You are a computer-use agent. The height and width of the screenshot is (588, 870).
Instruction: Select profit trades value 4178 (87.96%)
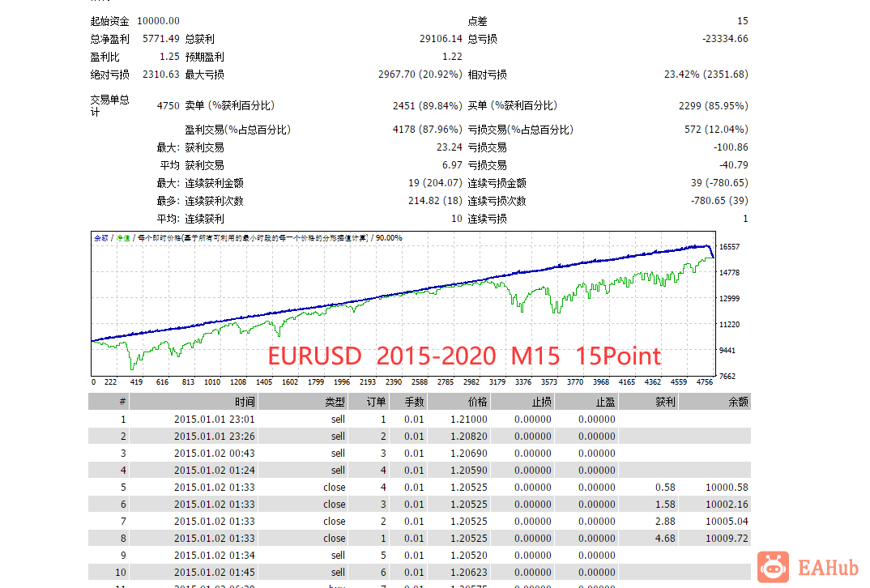(x=427, y=130)
